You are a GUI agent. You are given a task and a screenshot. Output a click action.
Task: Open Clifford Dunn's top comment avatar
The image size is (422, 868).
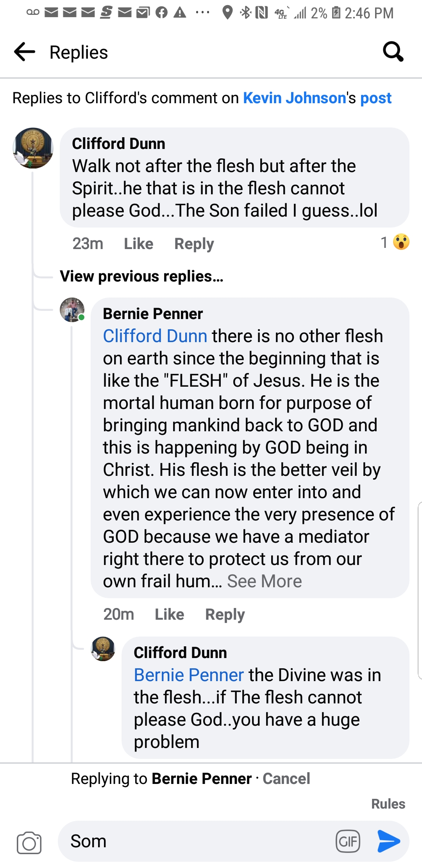(33, 148)
